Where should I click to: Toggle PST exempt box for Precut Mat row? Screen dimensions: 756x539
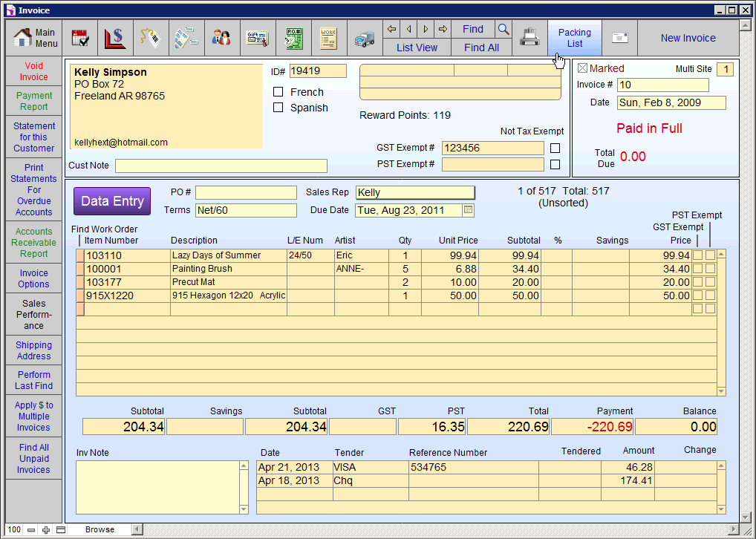[x=710, y=282]
